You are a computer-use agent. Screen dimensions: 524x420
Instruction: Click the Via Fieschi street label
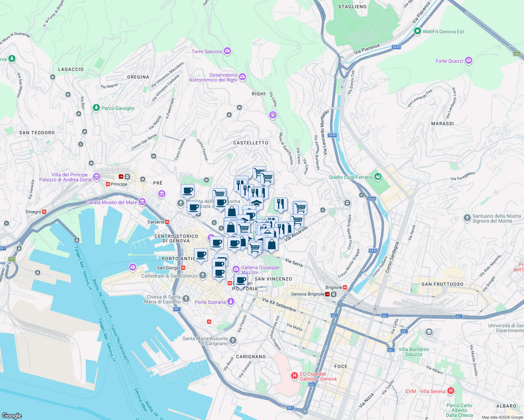coord(242,323)
